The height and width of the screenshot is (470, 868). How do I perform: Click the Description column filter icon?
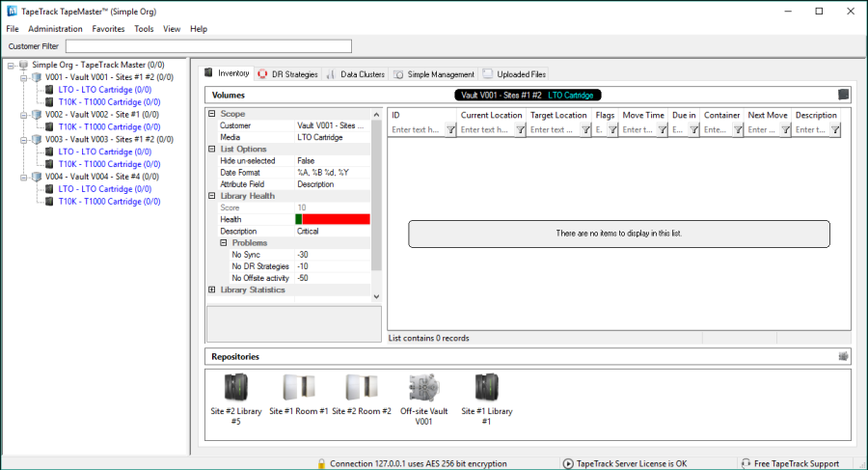point(835,129)
